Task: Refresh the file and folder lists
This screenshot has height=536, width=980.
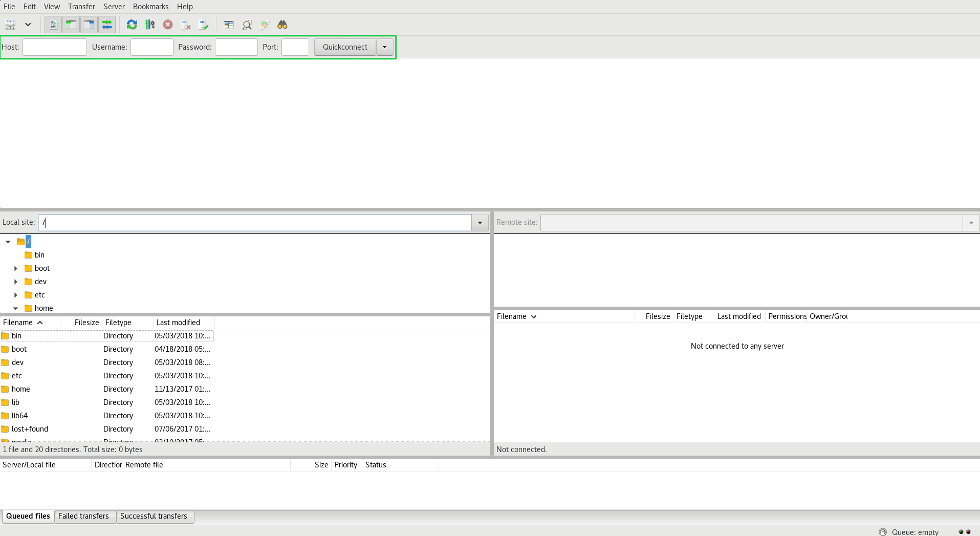Action: pyautogui.click(x=132, y=25)
